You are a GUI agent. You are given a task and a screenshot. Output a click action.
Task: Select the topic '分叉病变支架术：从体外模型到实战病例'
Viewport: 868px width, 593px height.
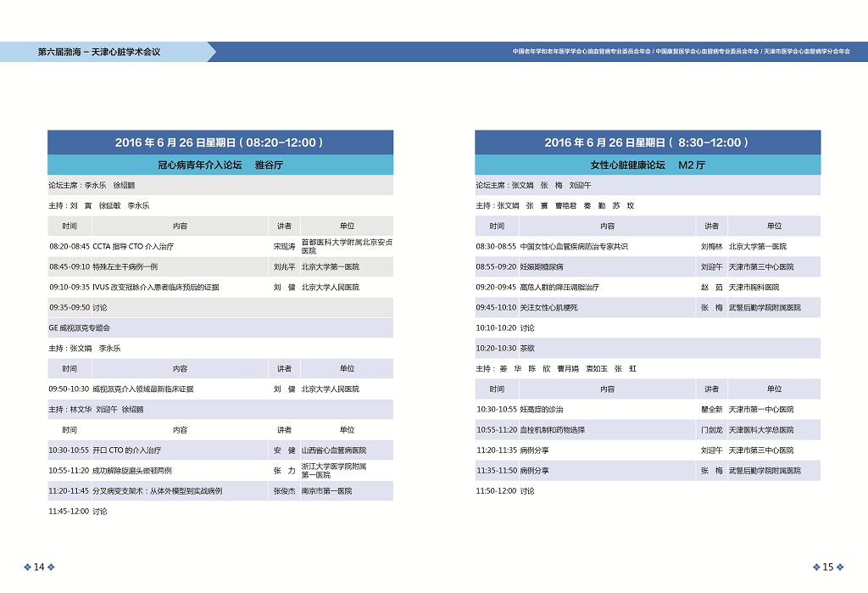157,491
